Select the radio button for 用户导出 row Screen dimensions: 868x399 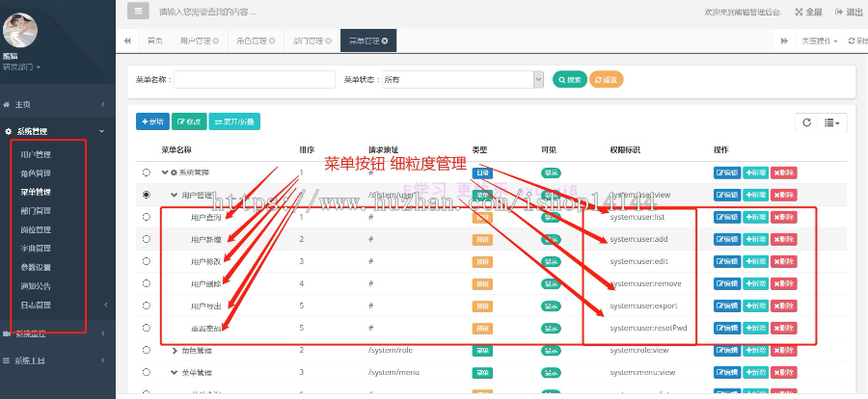click(147, 306)
